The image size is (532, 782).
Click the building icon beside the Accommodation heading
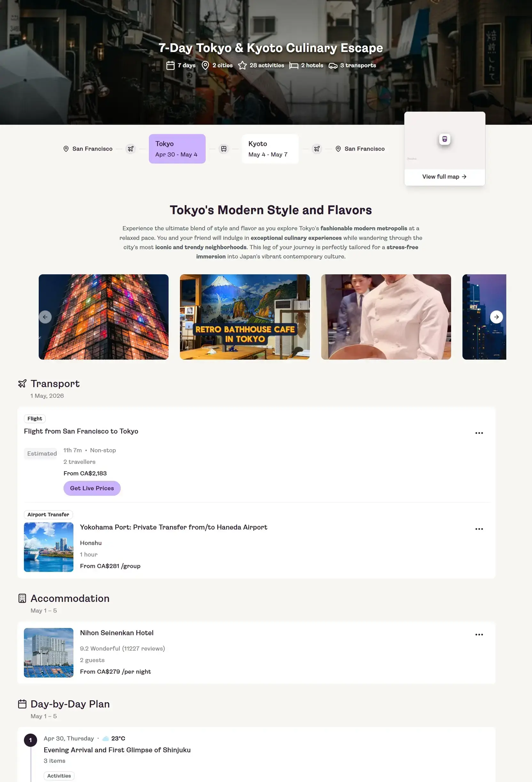pos(21,598)
